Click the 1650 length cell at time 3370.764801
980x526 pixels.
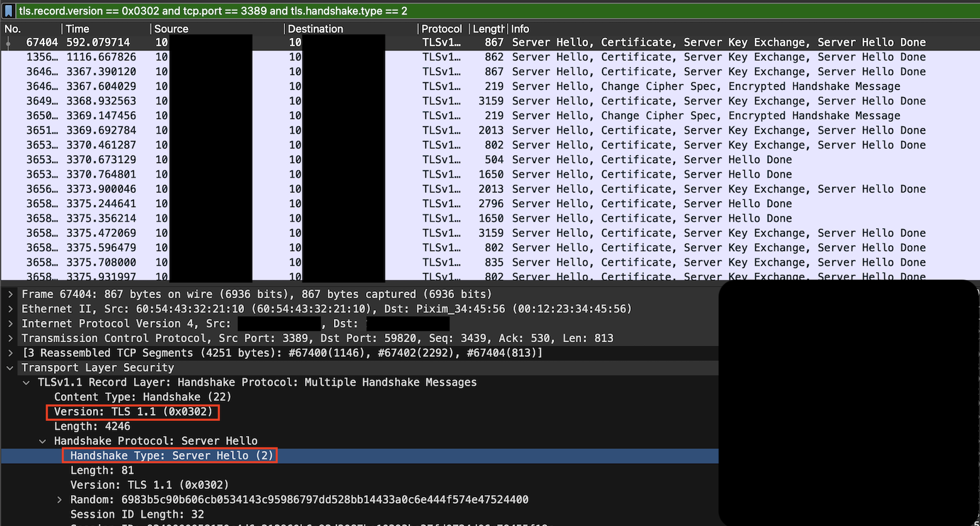[491, 174]
